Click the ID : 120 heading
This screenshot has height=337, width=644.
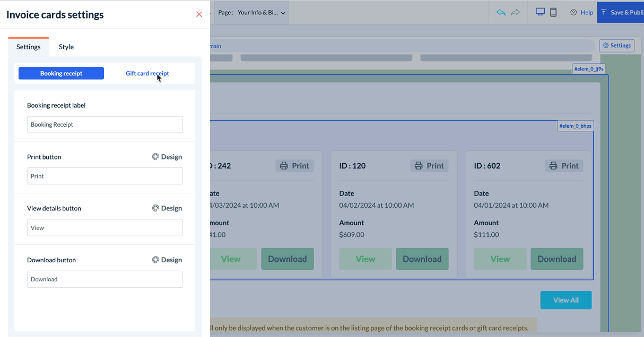click(353, 166)
